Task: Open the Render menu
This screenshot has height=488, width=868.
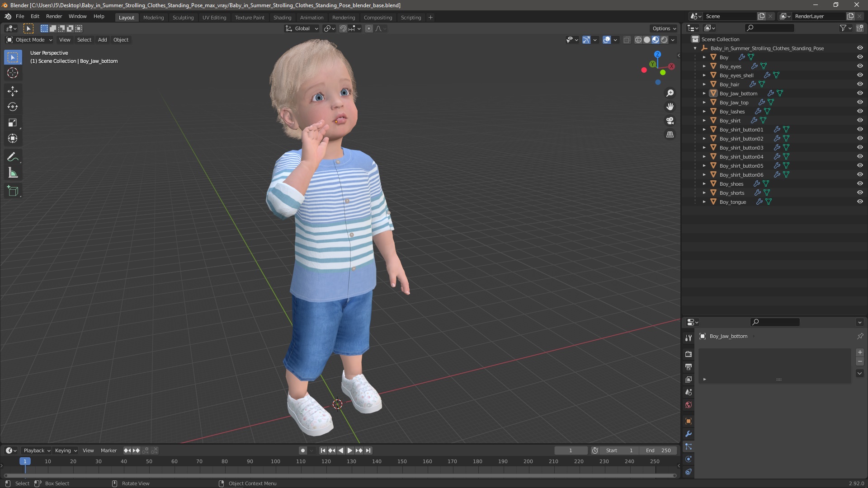Action: point(54,16)
